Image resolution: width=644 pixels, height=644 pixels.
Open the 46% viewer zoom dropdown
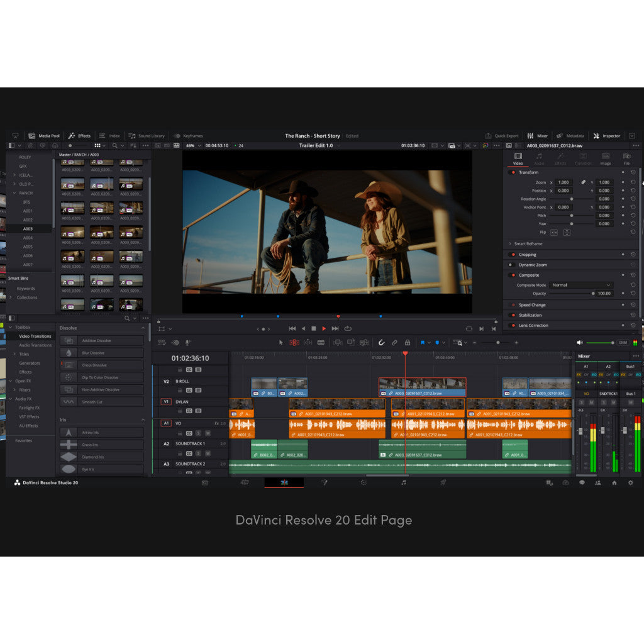pos(194,146)
